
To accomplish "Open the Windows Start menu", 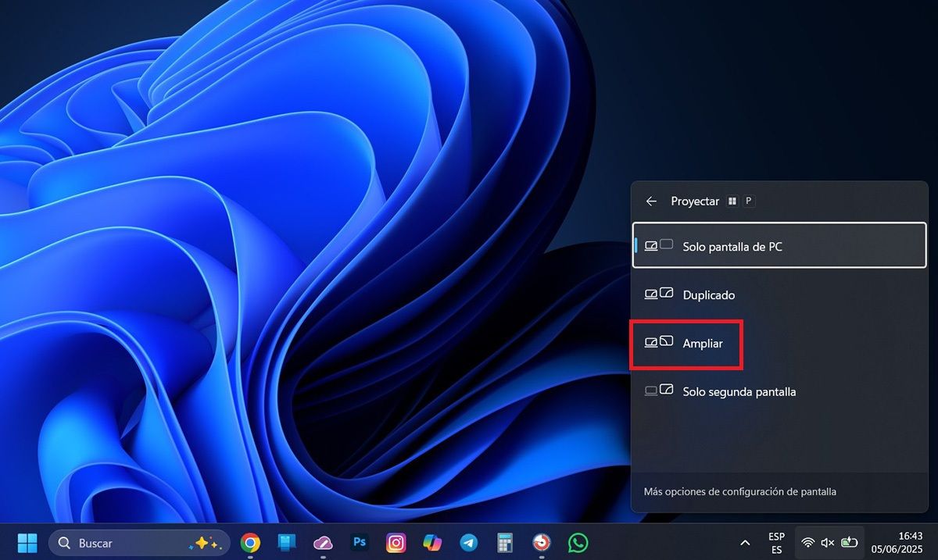I will [x=27, y=543].
